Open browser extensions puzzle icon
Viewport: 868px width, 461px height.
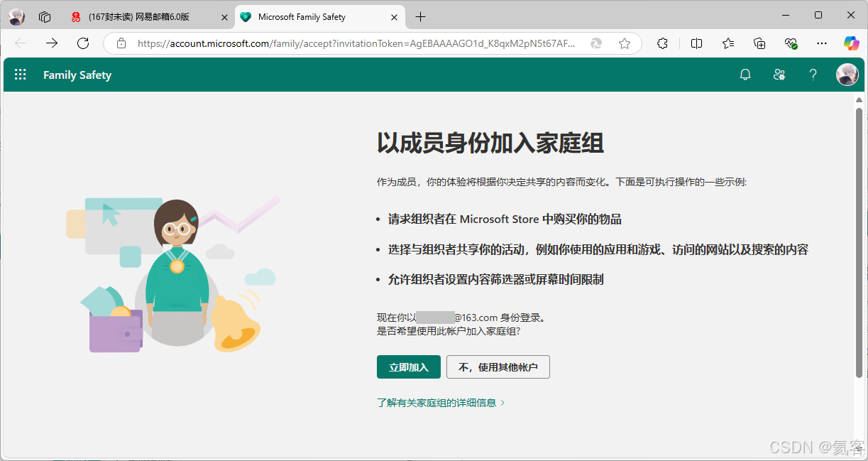coord(662,43)
